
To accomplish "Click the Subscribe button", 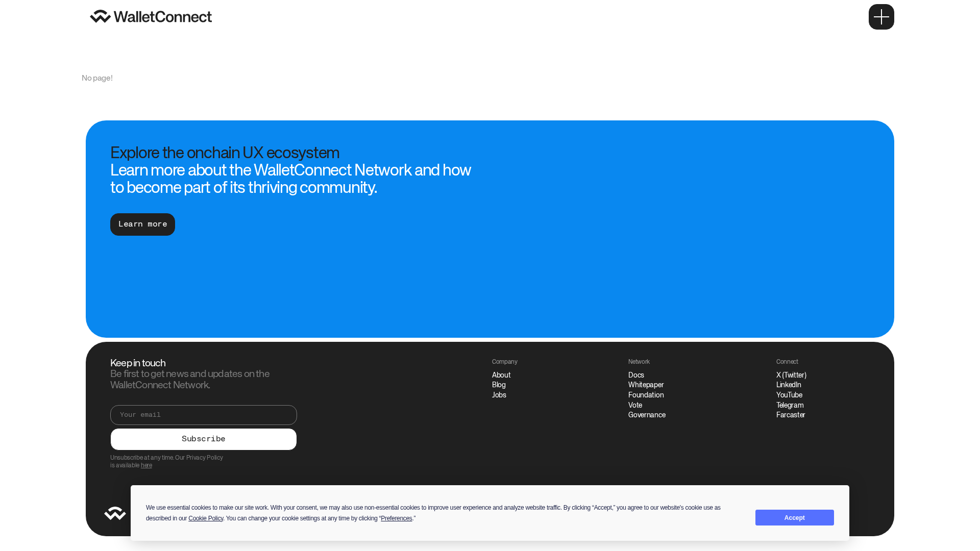I will (x=204, y=439).
